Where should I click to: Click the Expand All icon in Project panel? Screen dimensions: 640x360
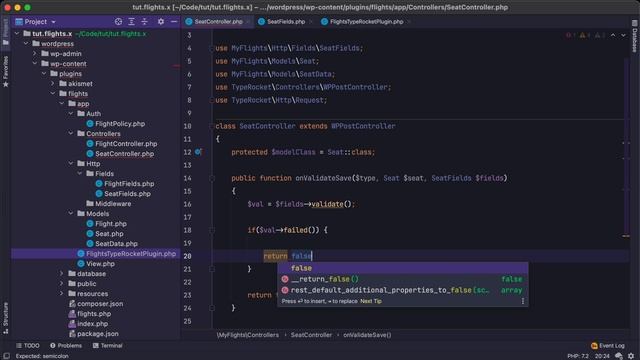click(131, 22)
